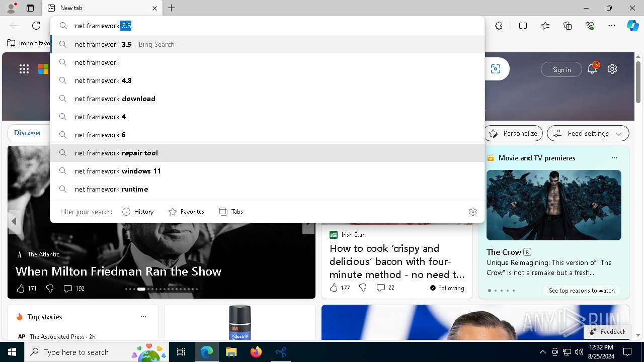Open Movie and TV premieres card options
This screenshot has height=362, width=644.
(614, 158)
